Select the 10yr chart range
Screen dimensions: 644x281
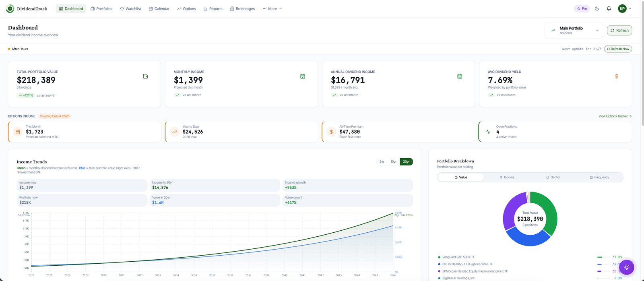(394, 161)
